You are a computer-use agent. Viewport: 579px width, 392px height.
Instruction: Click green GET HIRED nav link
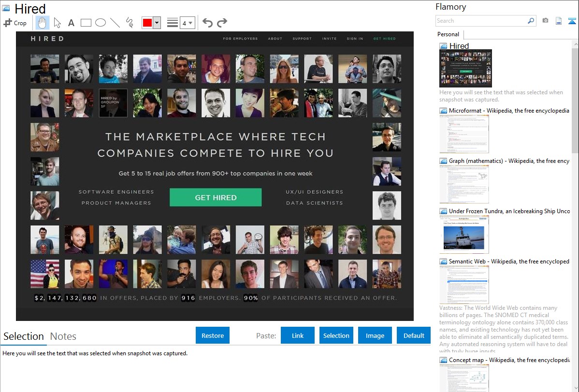click(x=384, y=38)
